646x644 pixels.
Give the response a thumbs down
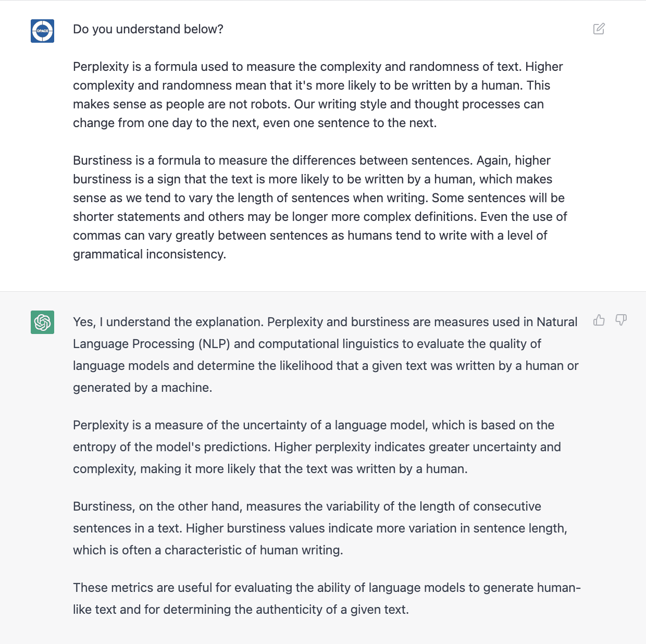click(621, 320)
